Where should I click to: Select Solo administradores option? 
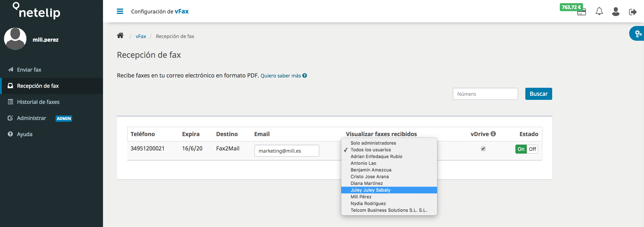coord(389,143)
